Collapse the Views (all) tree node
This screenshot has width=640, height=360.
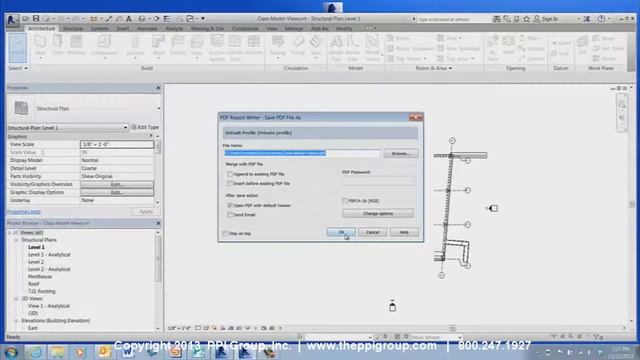pyautogui.click(x=9, y=233)
